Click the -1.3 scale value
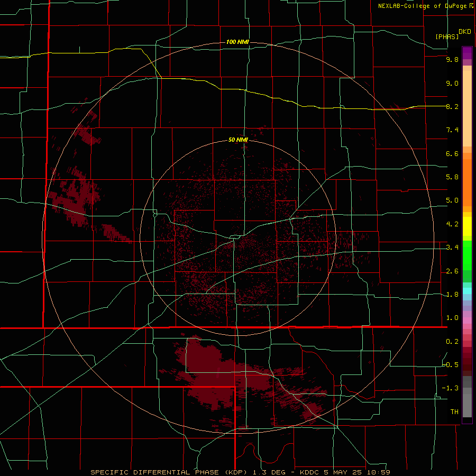Screen dimensions: 476x476 pyautogui.click(x=450, y=388)
